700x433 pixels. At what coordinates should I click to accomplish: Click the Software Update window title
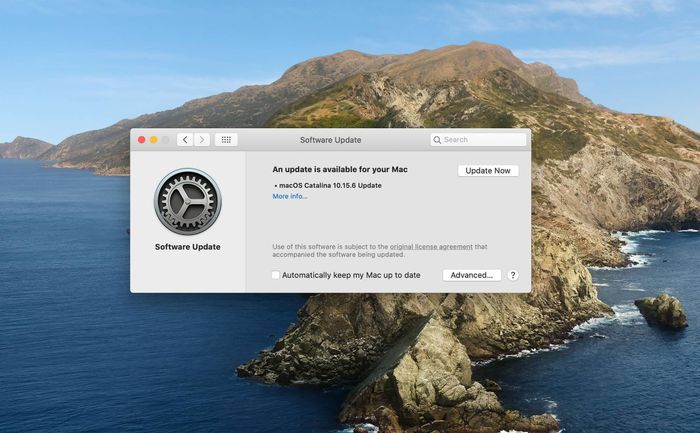click(x=330, y=140)
